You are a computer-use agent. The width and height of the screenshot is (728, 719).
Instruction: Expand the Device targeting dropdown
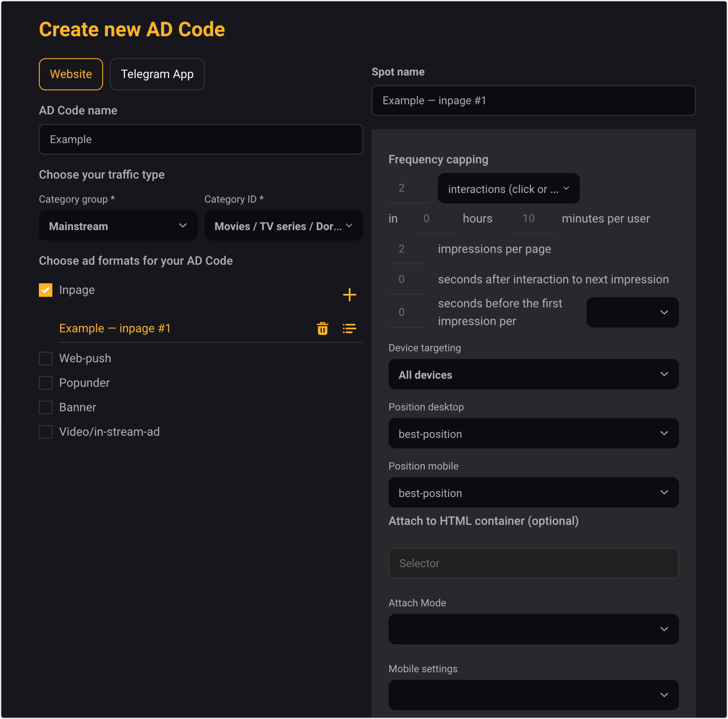(x=533, y=374)
